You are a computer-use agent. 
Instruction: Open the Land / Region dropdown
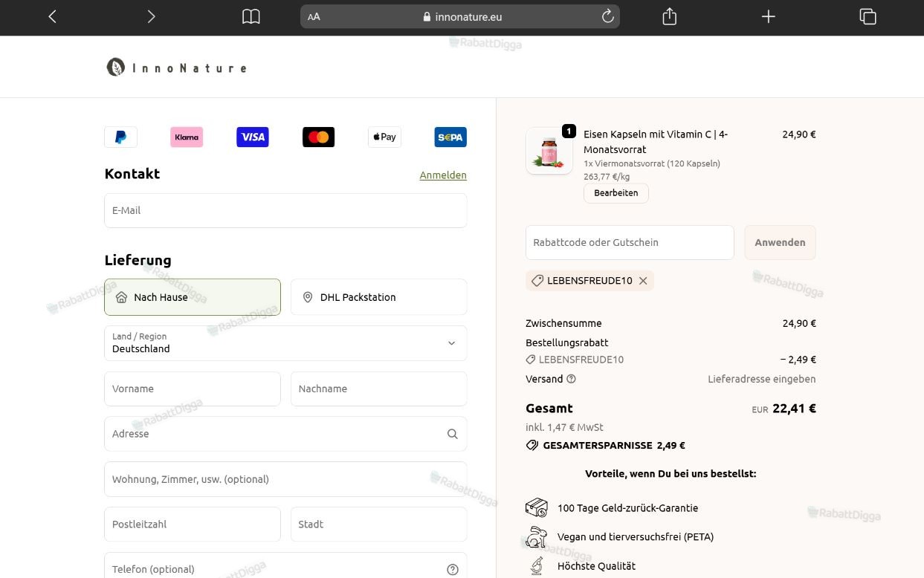285,343
